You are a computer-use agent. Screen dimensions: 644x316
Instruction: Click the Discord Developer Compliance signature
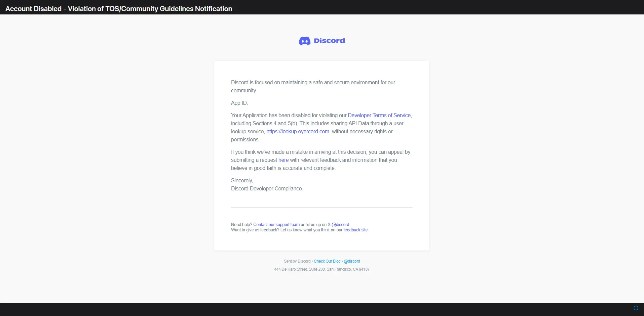click(x=266, y=188)
